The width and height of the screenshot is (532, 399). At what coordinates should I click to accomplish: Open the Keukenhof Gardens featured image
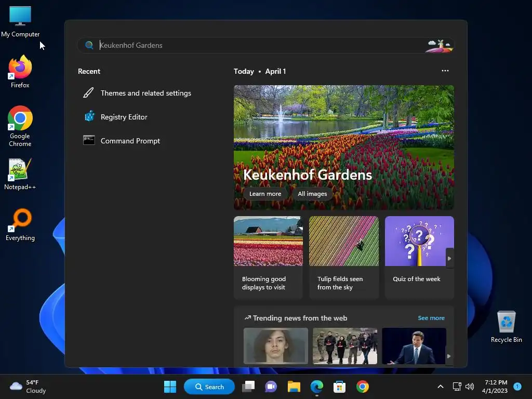344,147
